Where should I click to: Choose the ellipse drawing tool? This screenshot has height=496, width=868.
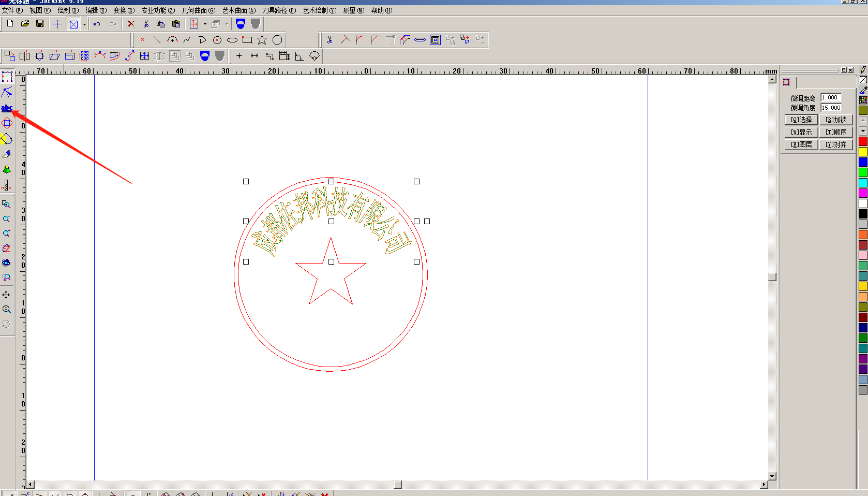click(x=232, y=40)
